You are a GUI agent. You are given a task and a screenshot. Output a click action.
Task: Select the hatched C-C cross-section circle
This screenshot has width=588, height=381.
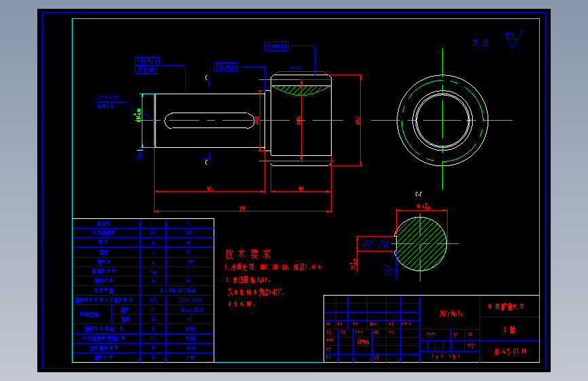(420, 244)
